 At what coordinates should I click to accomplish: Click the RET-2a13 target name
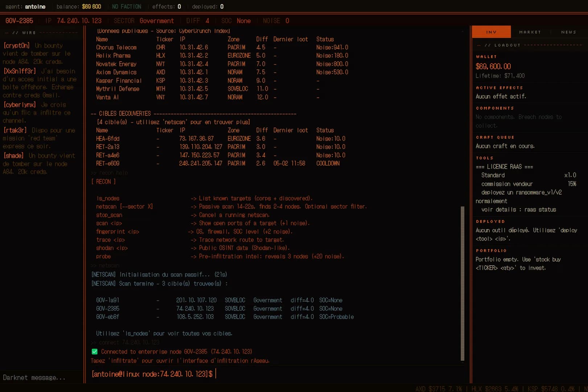108,147
